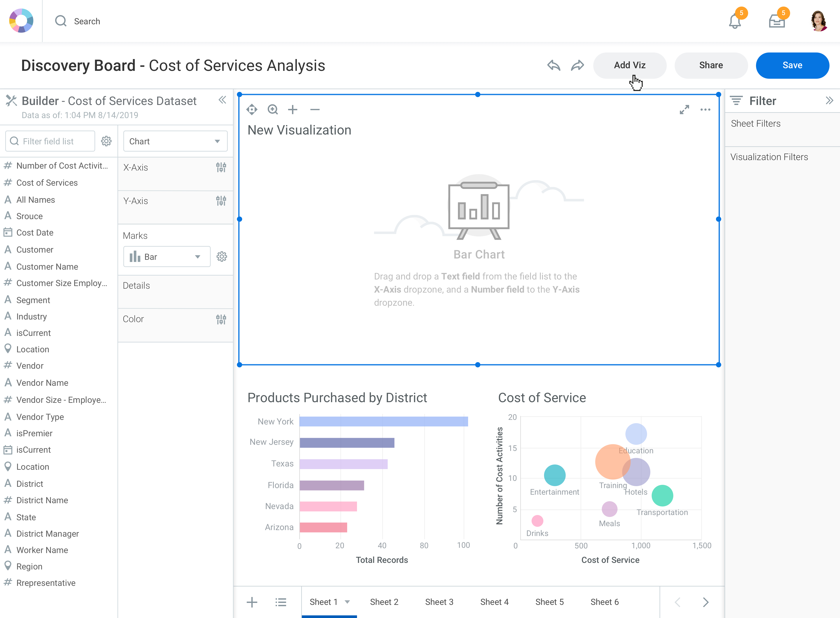Switch to Sheet 5 tab
Image resolution: width=840 pixels, height=618 pixels.
click(x=549, y=602)
